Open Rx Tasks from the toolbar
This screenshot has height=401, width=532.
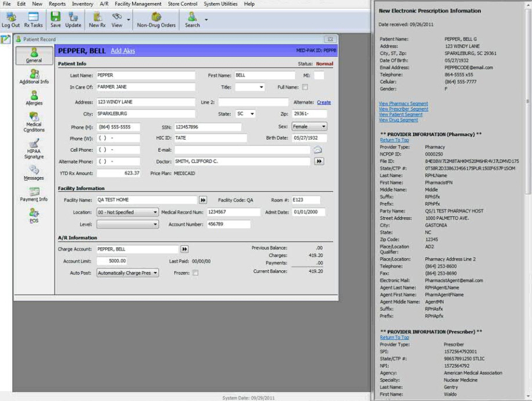(33, 20)
